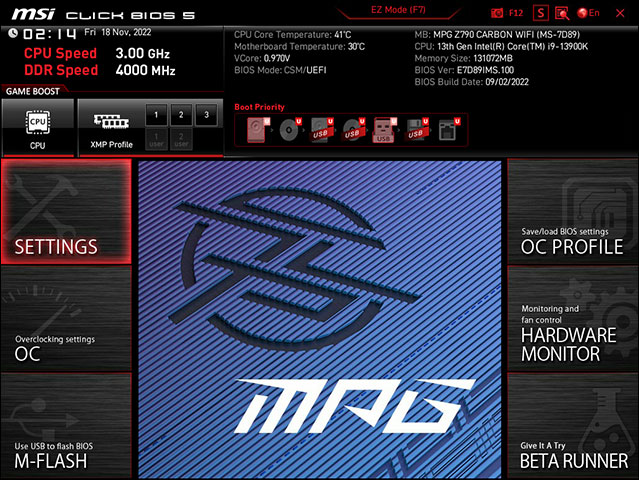
Task: Enable XMP Profile 3
Action: (x=206, y=114)
